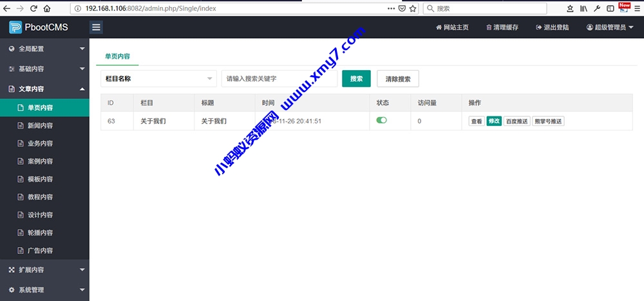Screen dimensions: 644x301
Task: Click the PbootCMS logo icon
Action: tap(15, 28)
